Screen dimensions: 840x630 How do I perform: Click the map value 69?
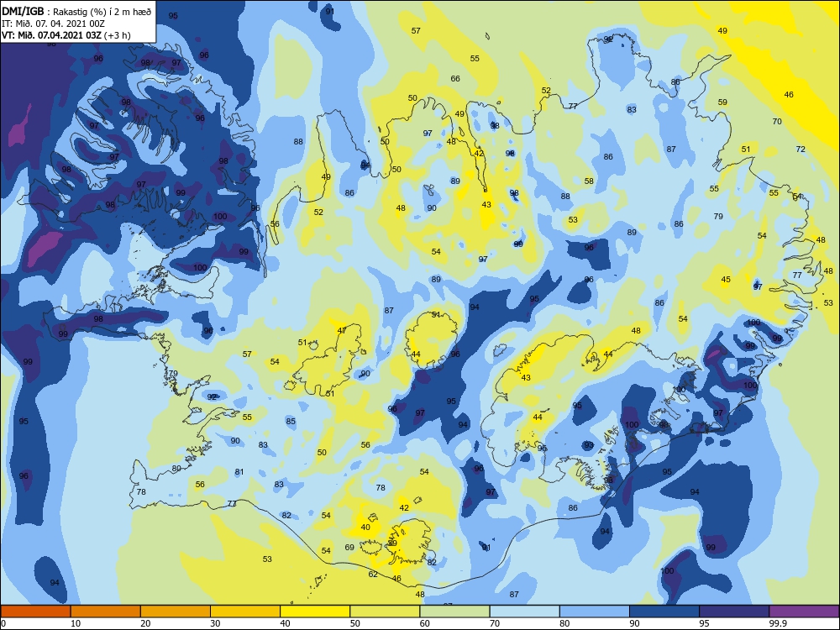click(349, 548)
